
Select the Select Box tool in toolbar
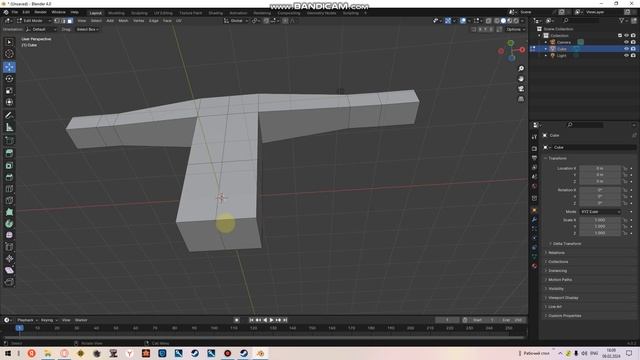9,42
